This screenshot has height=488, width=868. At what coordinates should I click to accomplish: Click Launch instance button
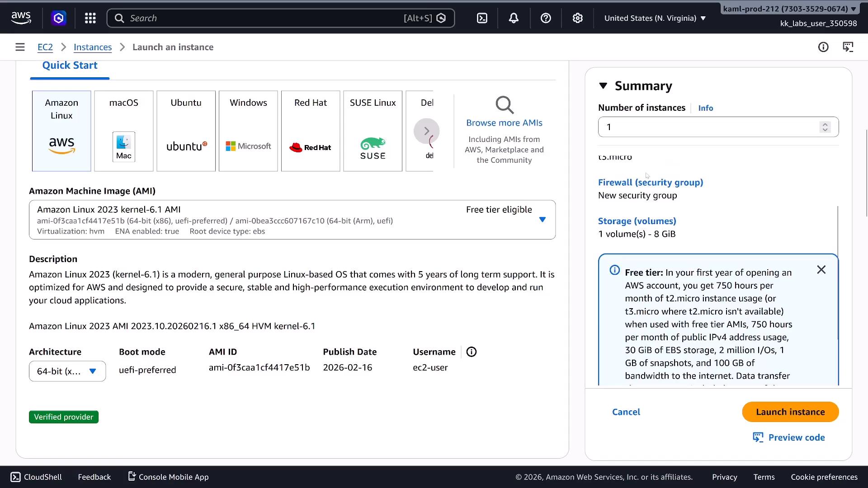coord(790,412)
